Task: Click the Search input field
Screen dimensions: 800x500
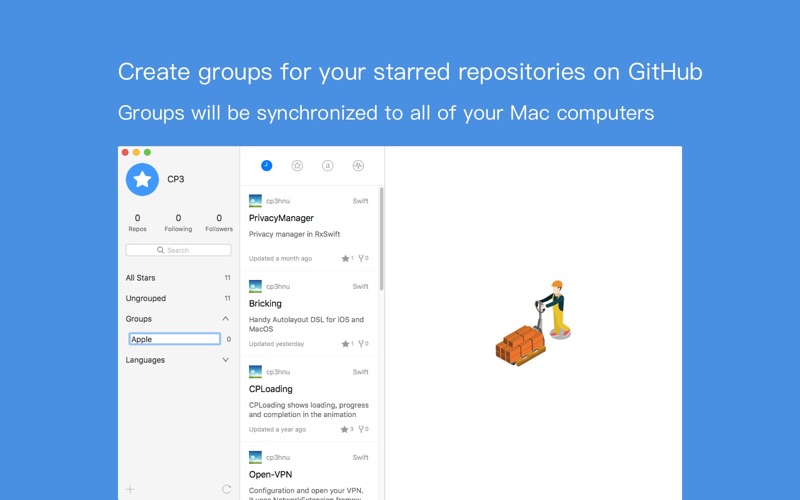Action: (178, 250)
